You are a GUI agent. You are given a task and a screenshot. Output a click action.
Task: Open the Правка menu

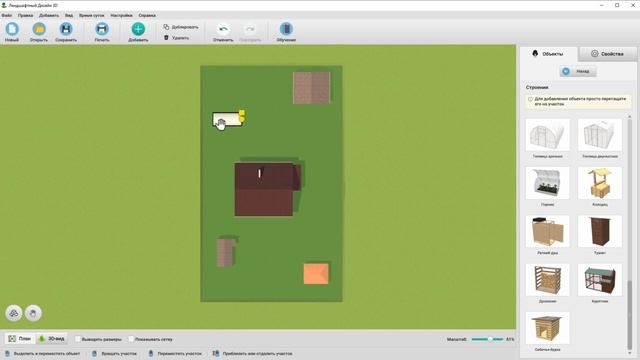[25, 15]
